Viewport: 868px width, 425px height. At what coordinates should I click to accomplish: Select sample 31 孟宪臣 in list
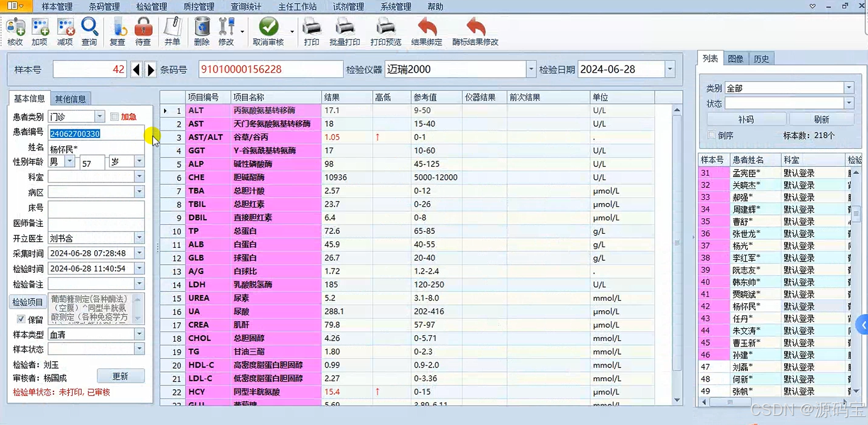click(x=775, y=173)
